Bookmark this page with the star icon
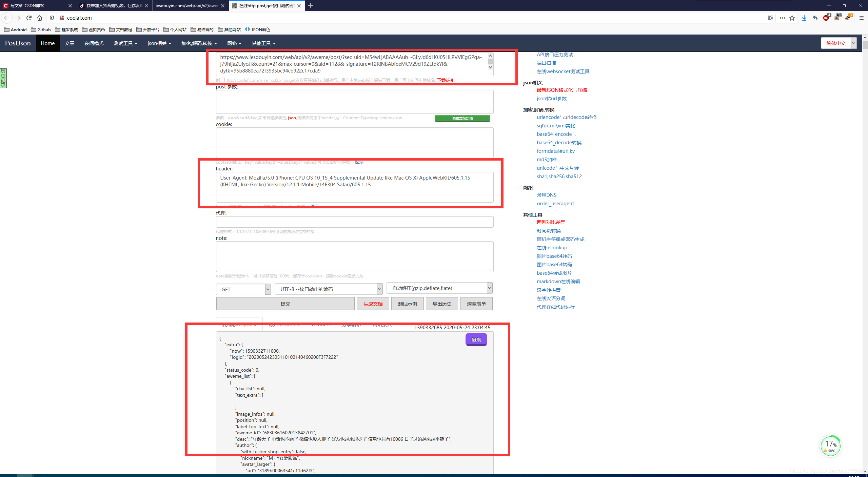 tap(792, 18)
